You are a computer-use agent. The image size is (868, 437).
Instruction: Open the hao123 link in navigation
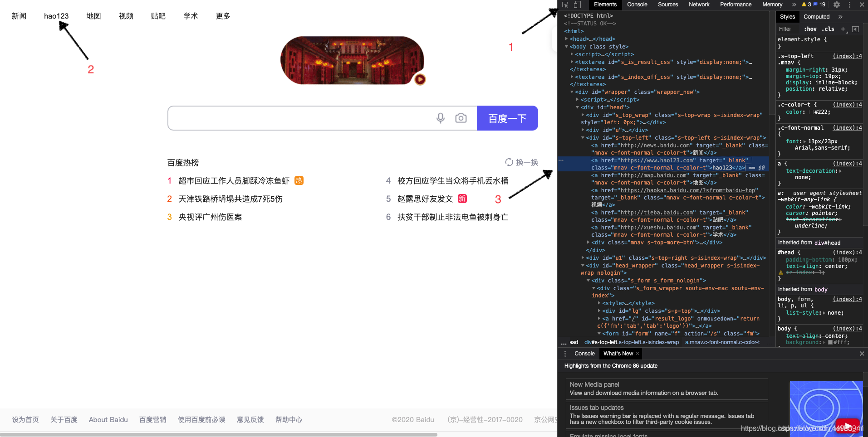[56, 16]
